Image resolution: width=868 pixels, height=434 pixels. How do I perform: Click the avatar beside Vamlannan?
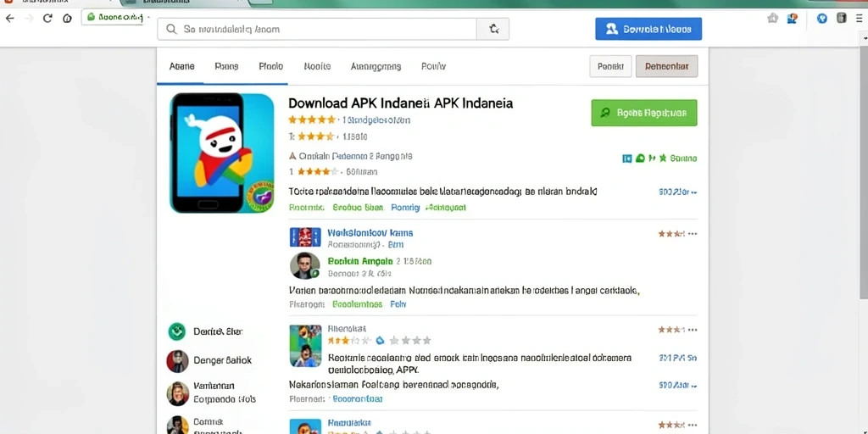click(178, 393)
